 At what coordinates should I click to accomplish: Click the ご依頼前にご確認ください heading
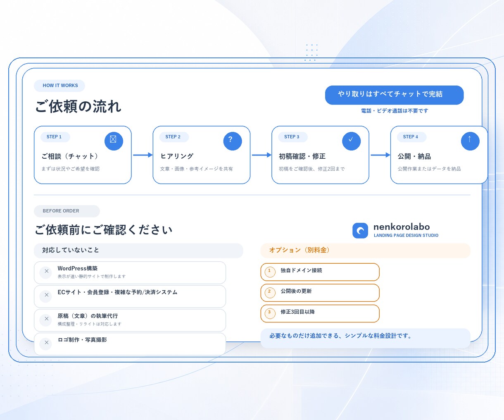point(104,230)
